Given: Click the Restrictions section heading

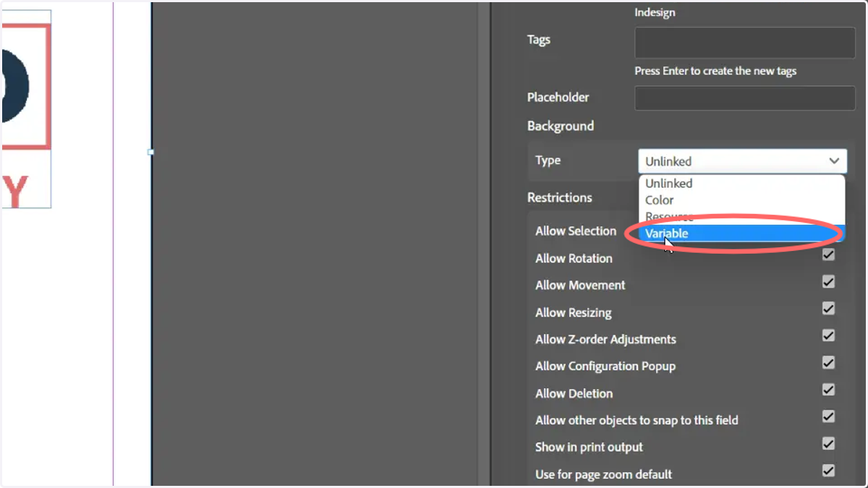Looking at the screenshot, I should [560, 197].
